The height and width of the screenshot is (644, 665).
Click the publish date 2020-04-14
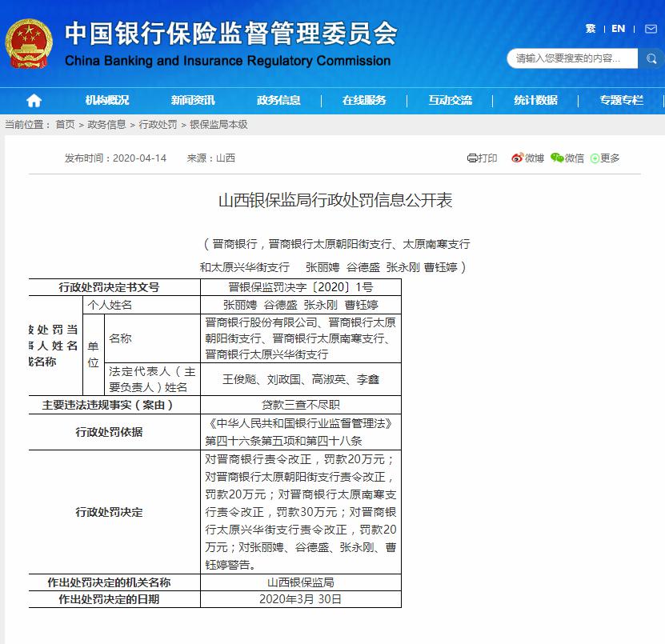pyautogui.click(x=139, y=158)
